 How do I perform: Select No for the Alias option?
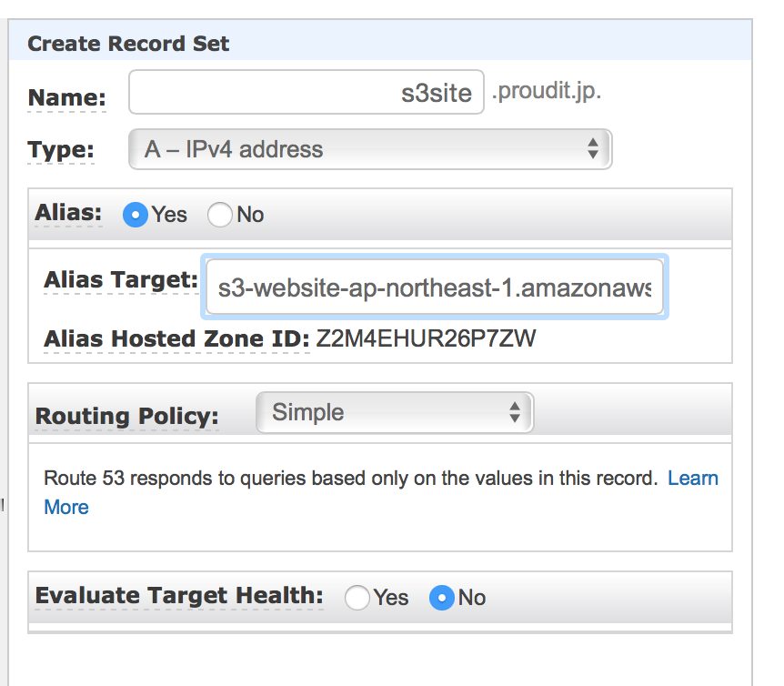point(220,215)
